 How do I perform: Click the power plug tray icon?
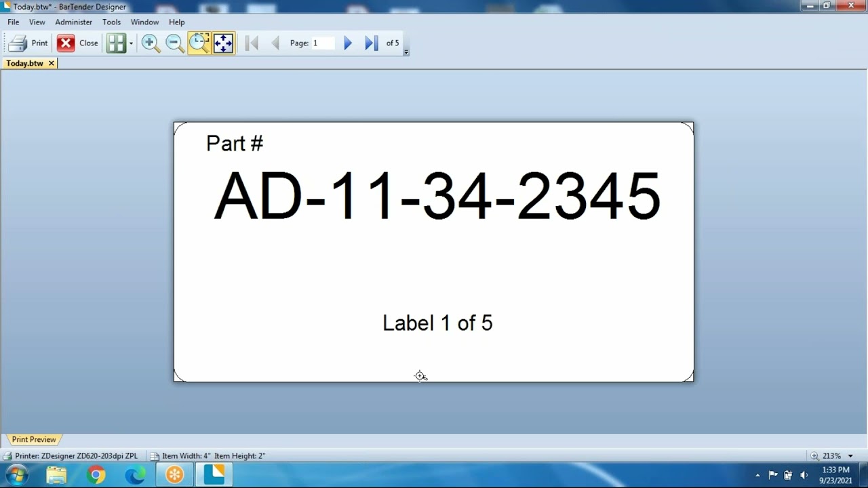[x=788, y=475]
